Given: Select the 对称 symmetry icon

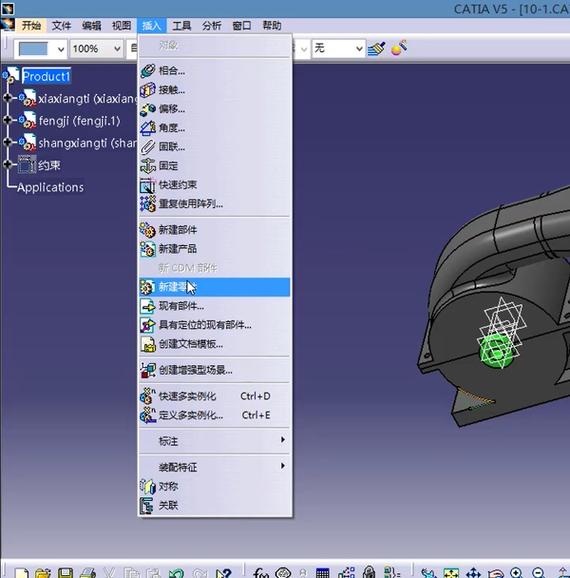Looking at the screenshot, I should click(148, 486).
